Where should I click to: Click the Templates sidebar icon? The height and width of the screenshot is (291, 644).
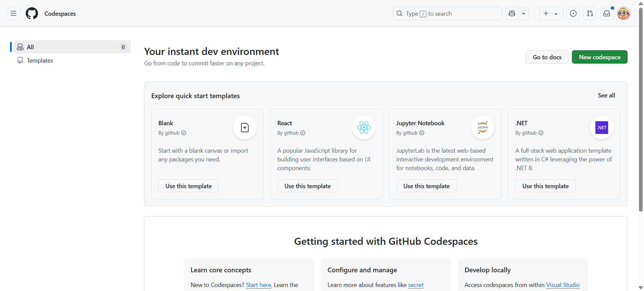coord(20,60)
